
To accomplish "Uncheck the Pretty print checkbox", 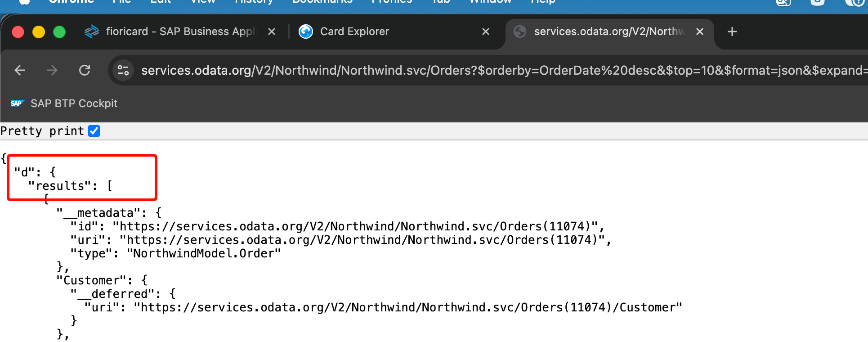I will pyautogui.click(x=94, y=131).
